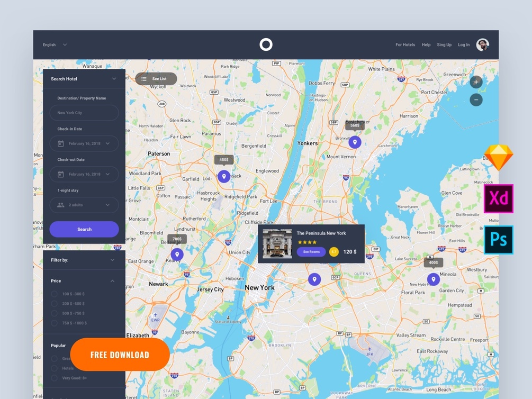
Task: Click the 5.7 yellow rating badge
Action: click(334, 252)
